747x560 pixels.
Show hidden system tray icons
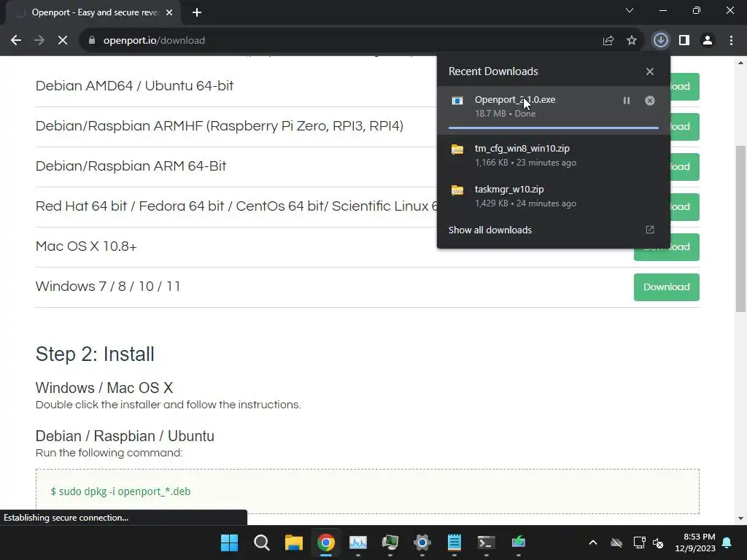click(x=593, y=542)
